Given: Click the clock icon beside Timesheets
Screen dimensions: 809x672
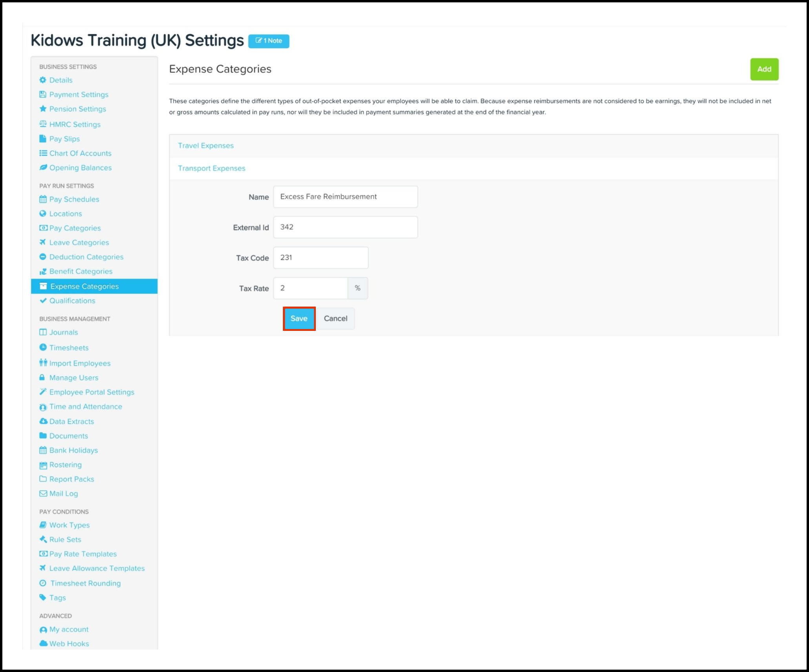Looking at the screenshot, I should (x=43, y=347).
